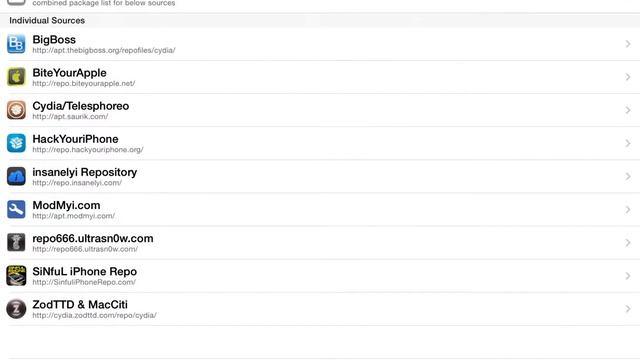
Task: Expand BigBoss via its right chevron
Action: pyautogui.click(x=628, y=44)
